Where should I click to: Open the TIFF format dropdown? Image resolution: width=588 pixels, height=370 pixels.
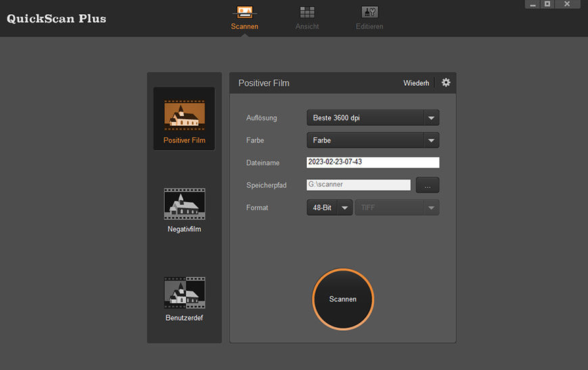tap(397, 208)
